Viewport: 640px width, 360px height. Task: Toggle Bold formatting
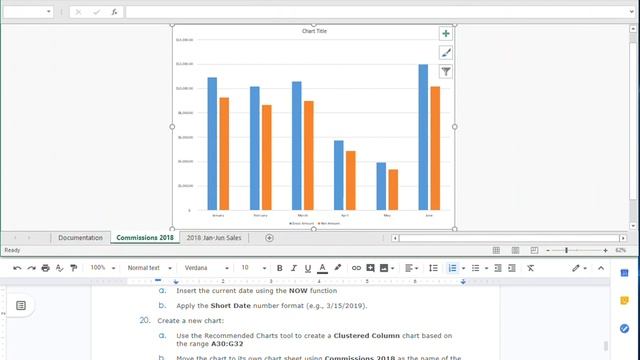point(280,268)
